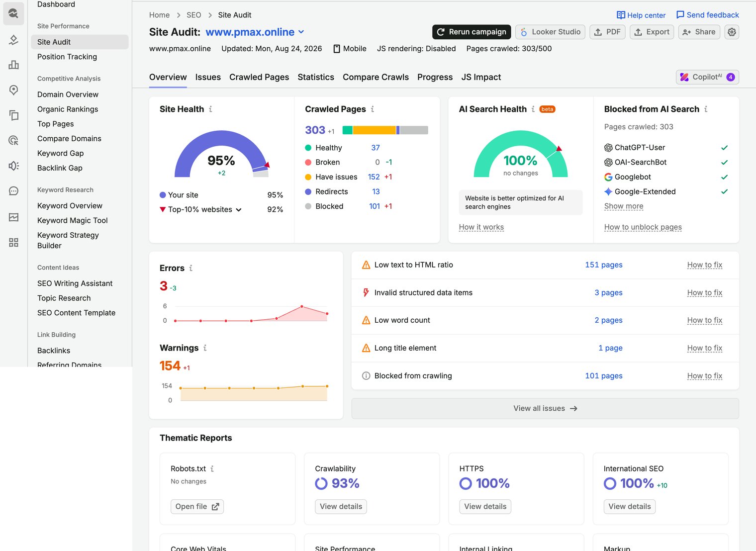The image size is (756, 551).
Task: Switch to the Compare Crawls tab
Action: [x=376, y=77]
